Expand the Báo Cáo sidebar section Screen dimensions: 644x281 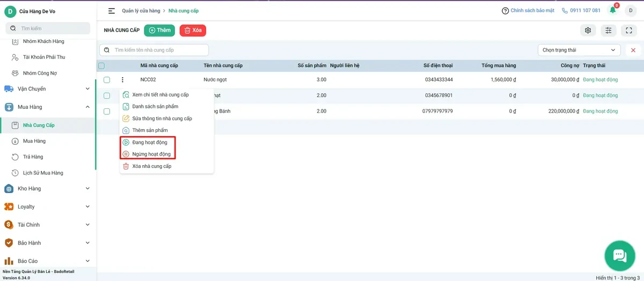[87, 261]
